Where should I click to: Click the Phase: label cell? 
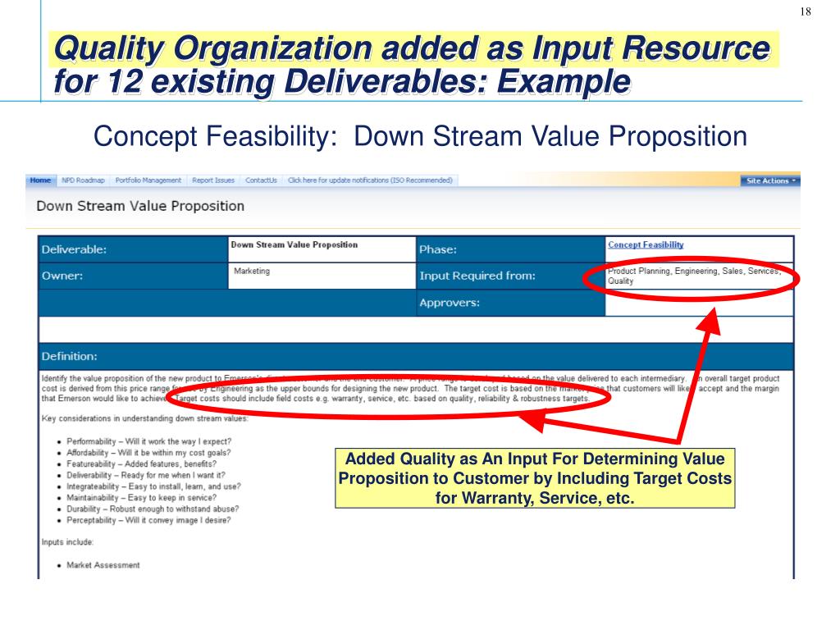pos(510,249)
